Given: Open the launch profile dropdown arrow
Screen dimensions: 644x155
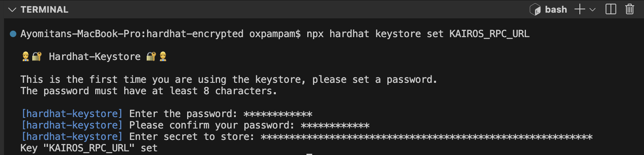Looking at the screenshot, I should tap(593, 9).
